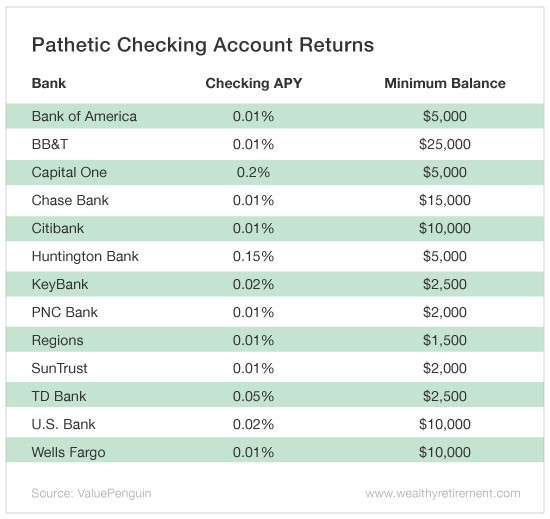The image size is (550, 519).
Task: Select TD Bank's 0.05% APY value
Action: click(253, 396)
